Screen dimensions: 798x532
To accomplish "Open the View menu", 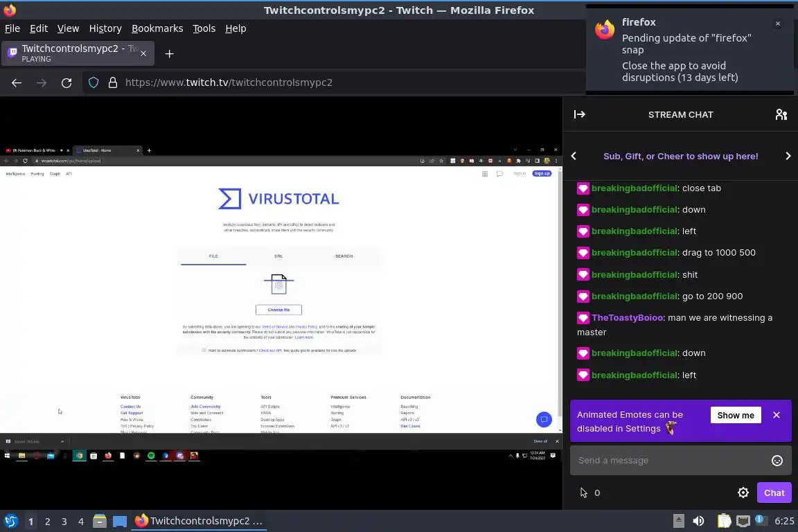I will tap(68, 28).
